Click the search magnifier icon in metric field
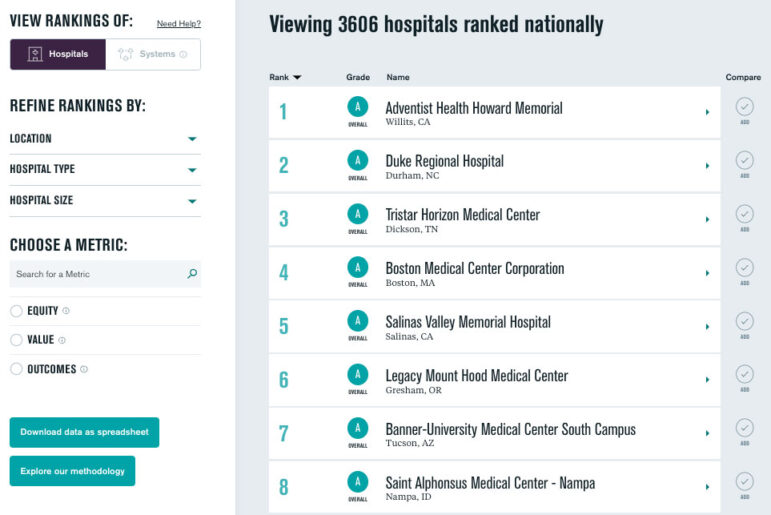 (x=192, y=274)
